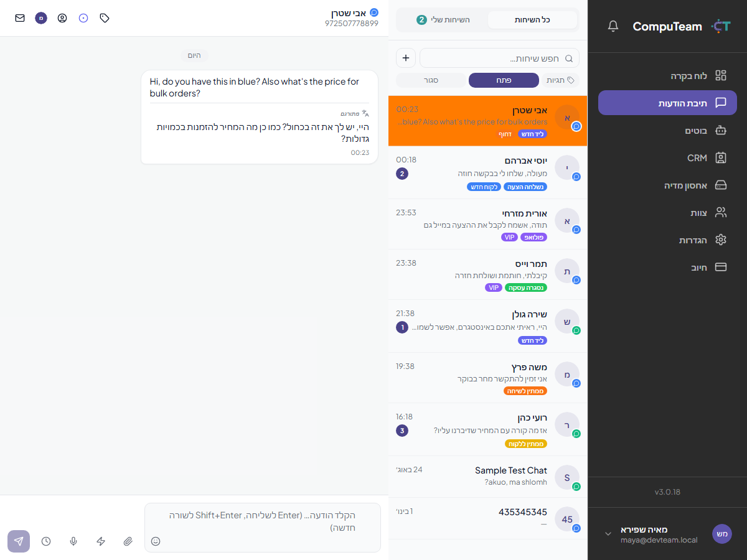Viewport: 747px width, 560px height.
Task: Go to צוות team in the sidebar
Action: tap(667, 213)
